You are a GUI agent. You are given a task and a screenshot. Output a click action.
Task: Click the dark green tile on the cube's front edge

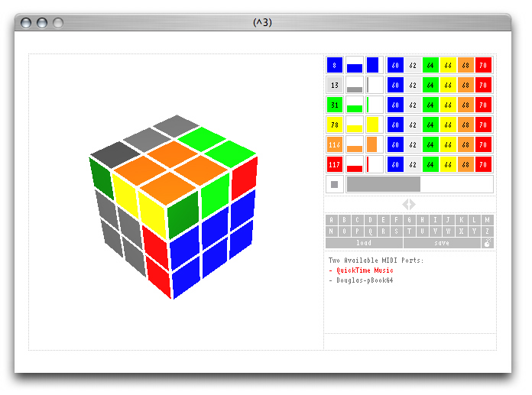pos(183,215)
